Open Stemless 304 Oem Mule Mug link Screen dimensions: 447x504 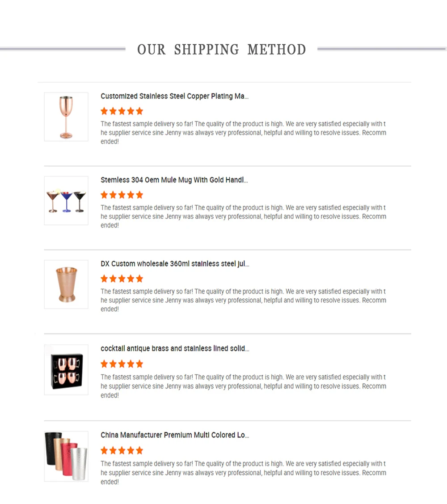(174, 180)
